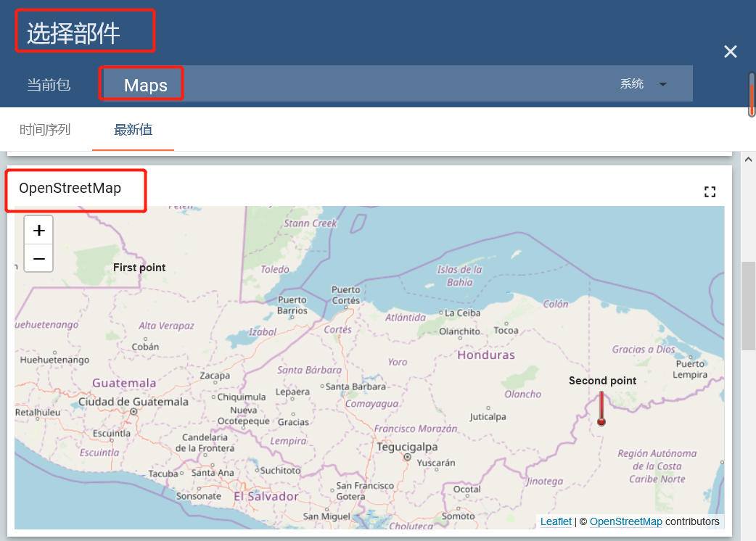Switch to the 最新值 tab
This screenshot has width=756, height=541.
133,130
